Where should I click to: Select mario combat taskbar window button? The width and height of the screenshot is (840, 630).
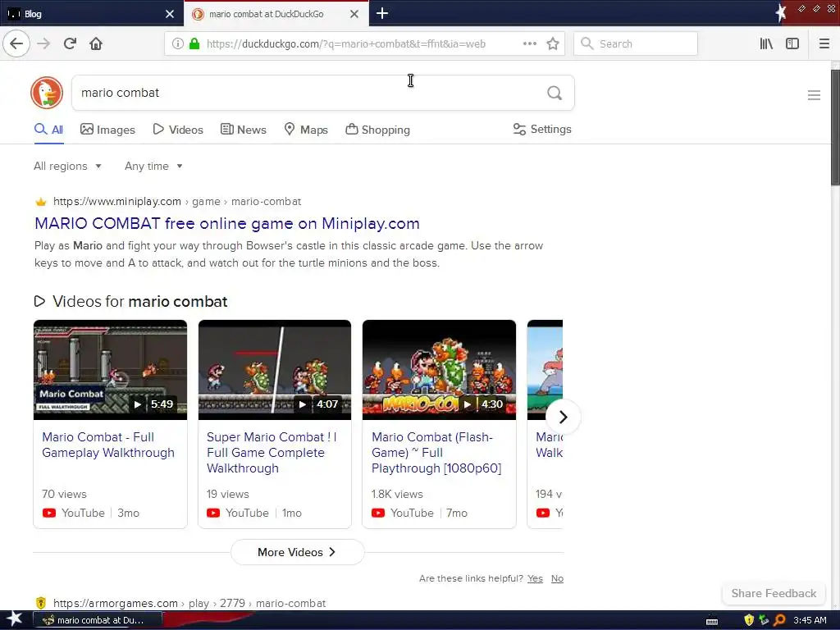98,620
